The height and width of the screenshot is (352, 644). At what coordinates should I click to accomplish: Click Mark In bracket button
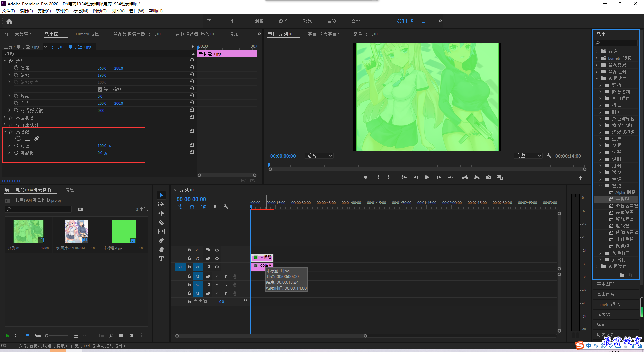pyautogui.click(x=378, y=177)
